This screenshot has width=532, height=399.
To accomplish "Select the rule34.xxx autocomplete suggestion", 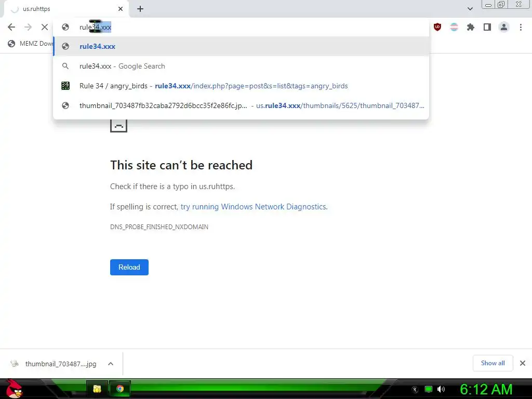I will point(241,46).
